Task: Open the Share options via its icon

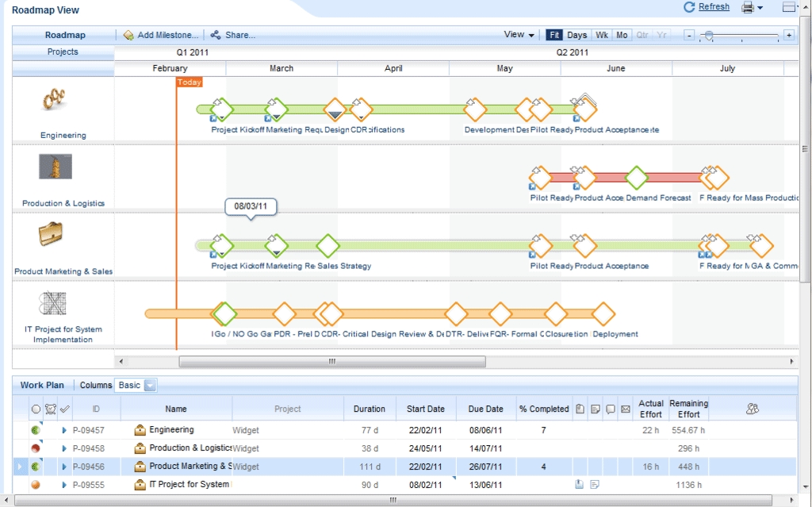Action: pos(215,35)
